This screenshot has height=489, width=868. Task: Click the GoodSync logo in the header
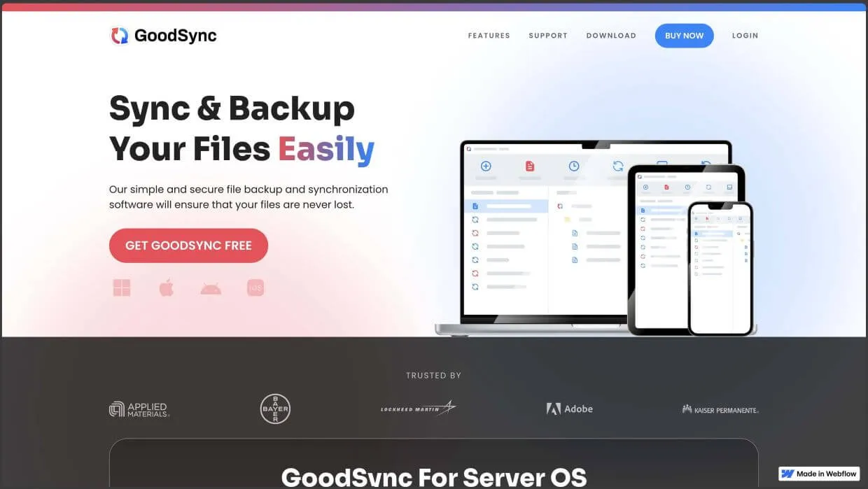(163, 36)
